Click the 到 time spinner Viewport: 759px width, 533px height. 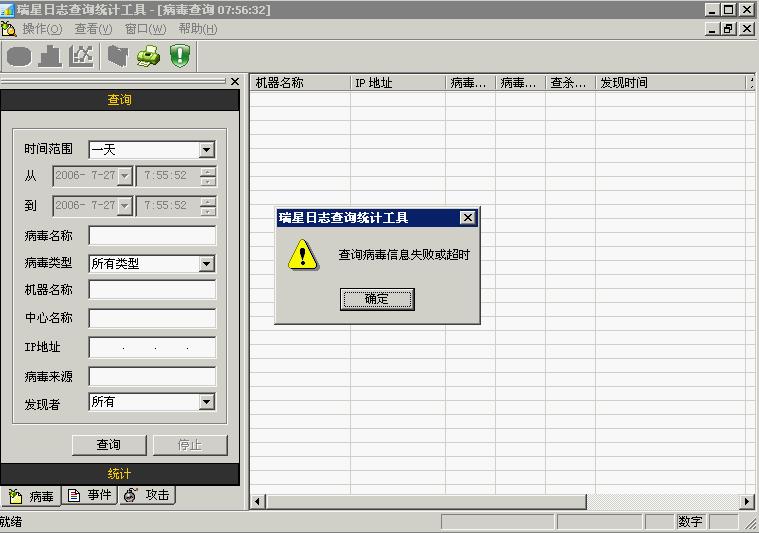208,206
